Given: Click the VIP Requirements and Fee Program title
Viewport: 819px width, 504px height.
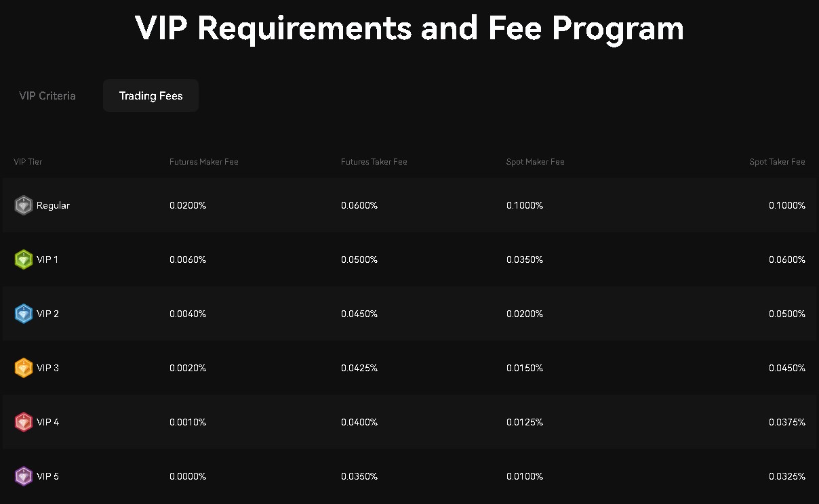Looking at the screenshot, I should (x=410, y=28).
